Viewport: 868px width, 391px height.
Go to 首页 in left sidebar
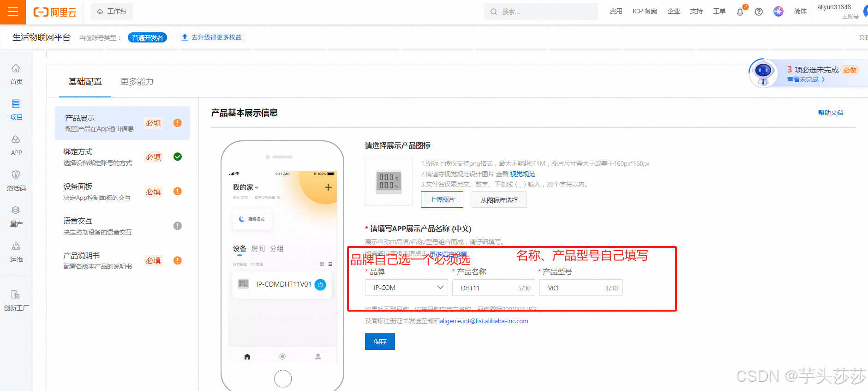click(16, 74)
